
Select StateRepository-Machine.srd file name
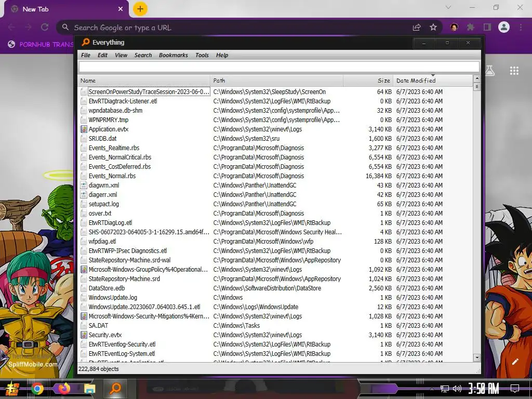pos(124,279)
